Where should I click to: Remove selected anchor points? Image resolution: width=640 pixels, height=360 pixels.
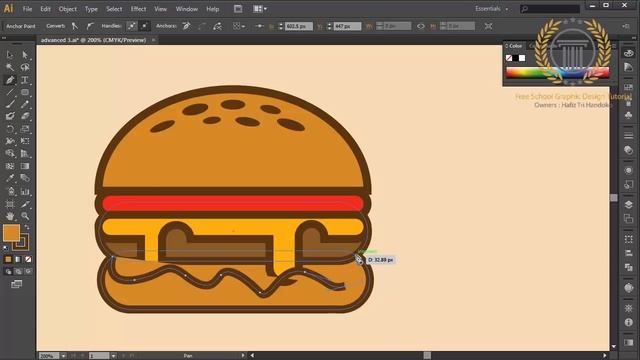[187, 26]
